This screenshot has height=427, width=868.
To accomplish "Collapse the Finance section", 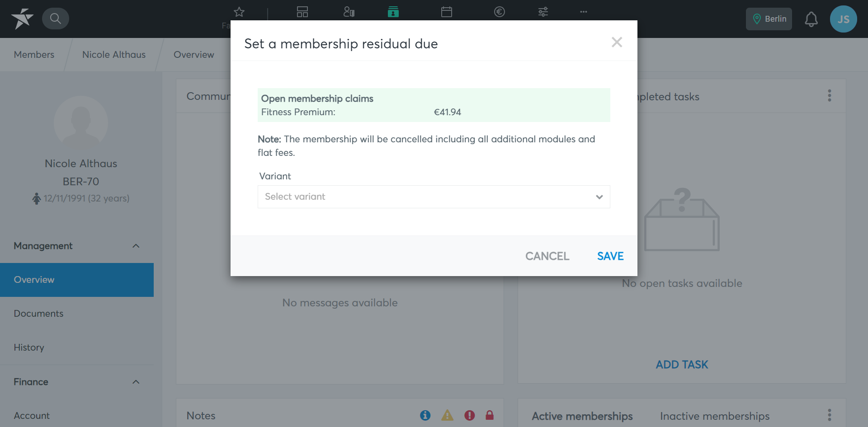I will (136, 382).
